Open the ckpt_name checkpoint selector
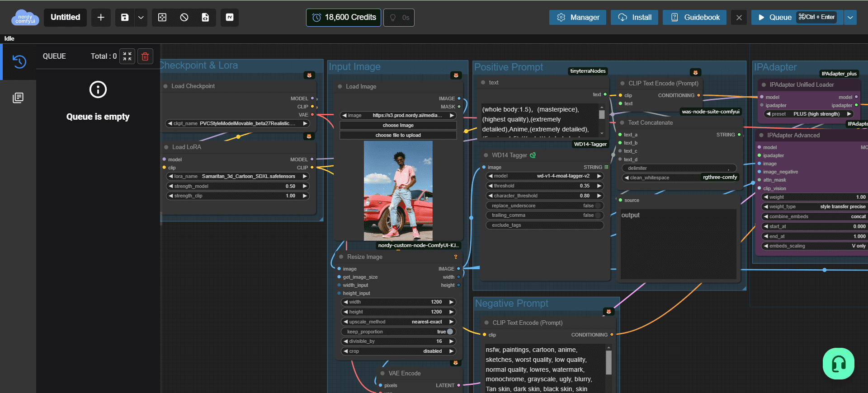868x393 pixels. pos(237,123)
